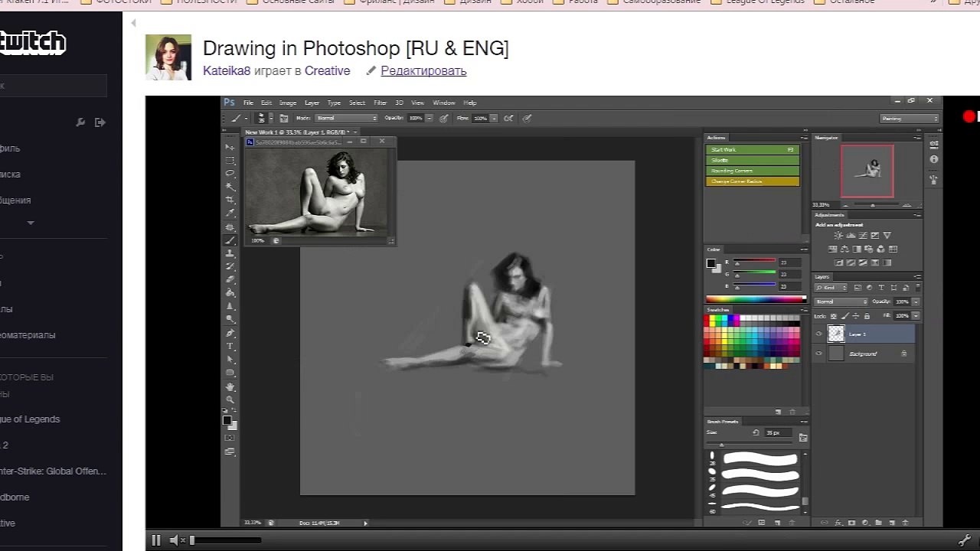Image resolution: width=980 pixels, height=551 pixels.
Task: Toggle visibility of Layer 1
Action: pos(818,334)
